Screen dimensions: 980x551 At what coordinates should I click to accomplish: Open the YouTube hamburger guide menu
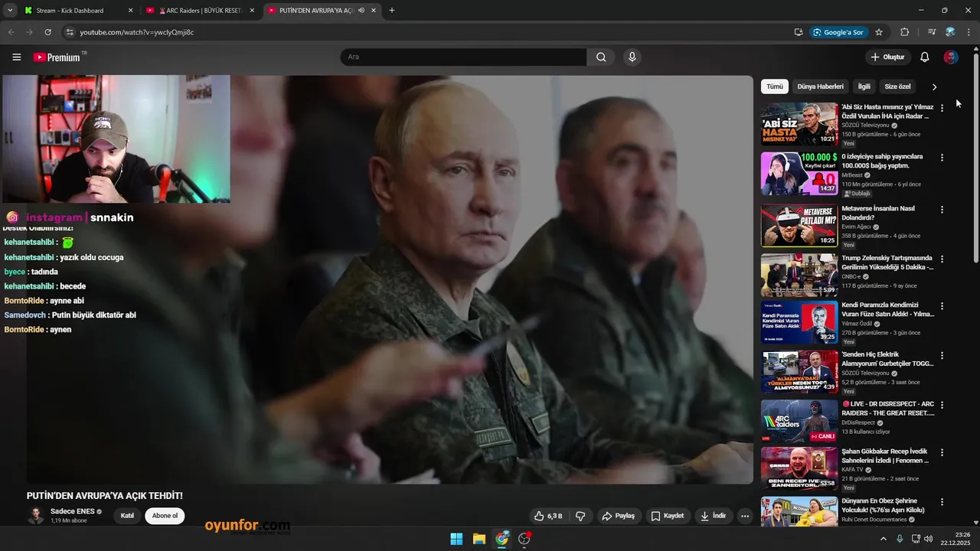(x=17, y=57)
